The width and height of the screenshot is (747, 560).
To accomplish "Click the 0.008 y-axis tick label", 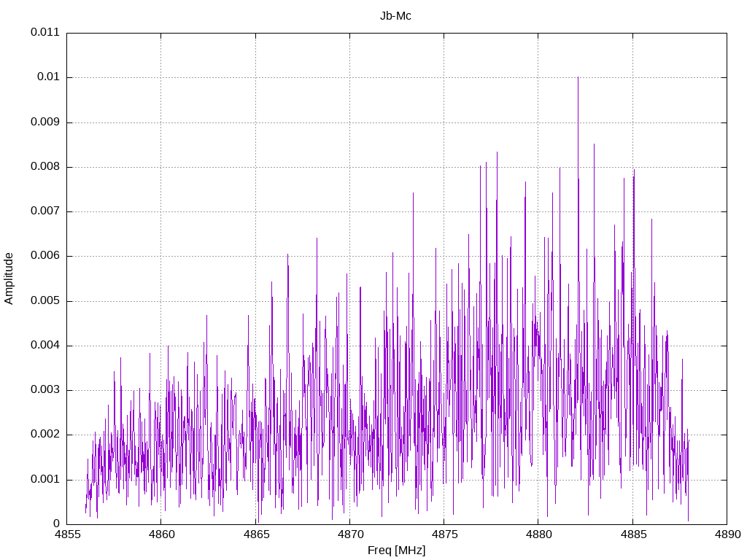I will click(44, 167).
